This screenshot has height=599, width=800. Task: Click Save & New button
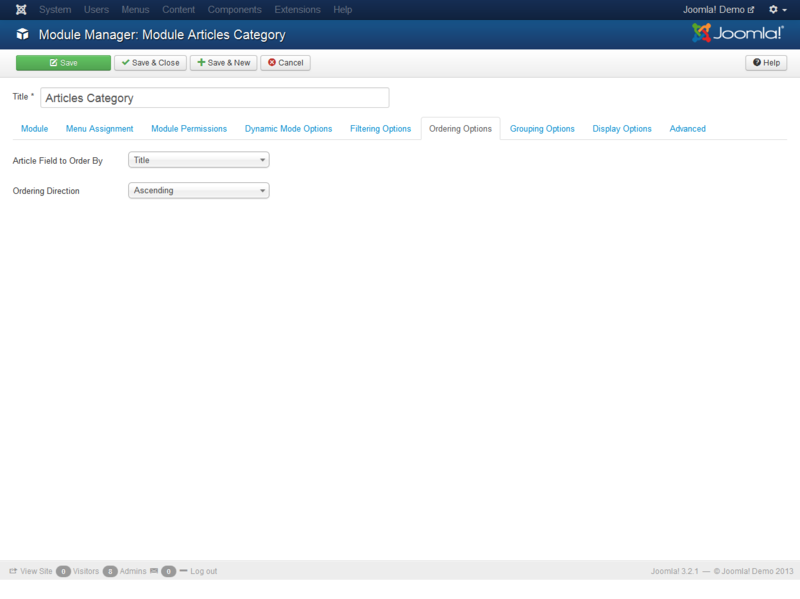(223, 63)
